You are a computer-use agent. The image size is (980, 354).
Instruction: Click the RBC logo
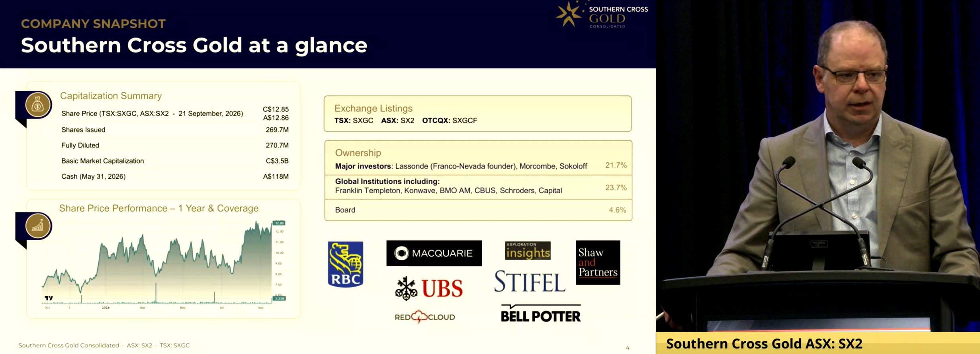click(x=345, y=264)
